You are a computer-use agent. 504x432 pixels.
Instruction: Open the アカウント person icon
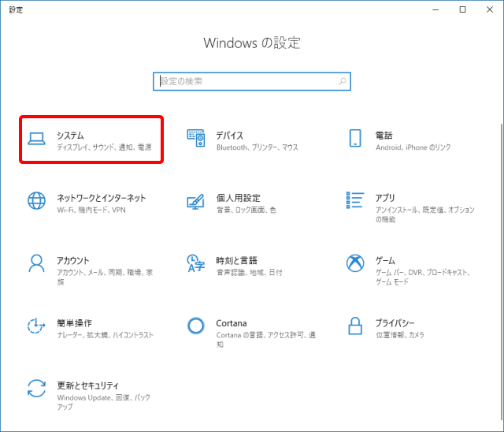point(36,263)
